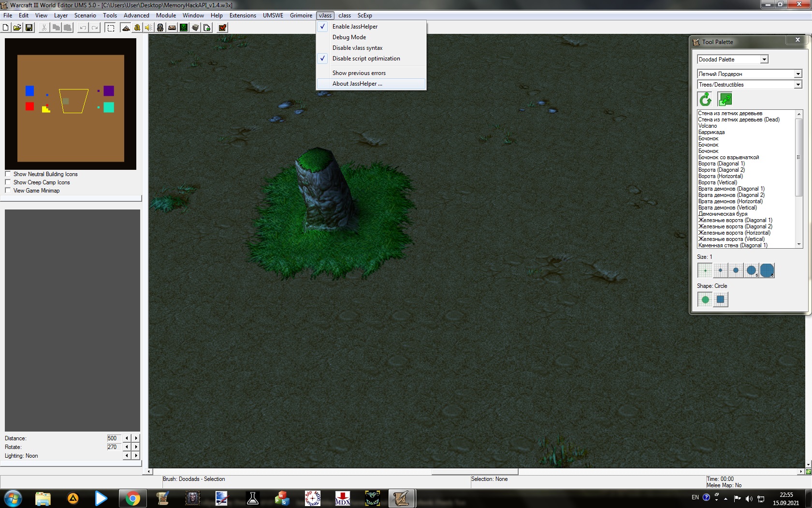This screenshot has width=812, height=508.
Task: Open Google Chrome from the taskbar
Action: click(132, 498)
